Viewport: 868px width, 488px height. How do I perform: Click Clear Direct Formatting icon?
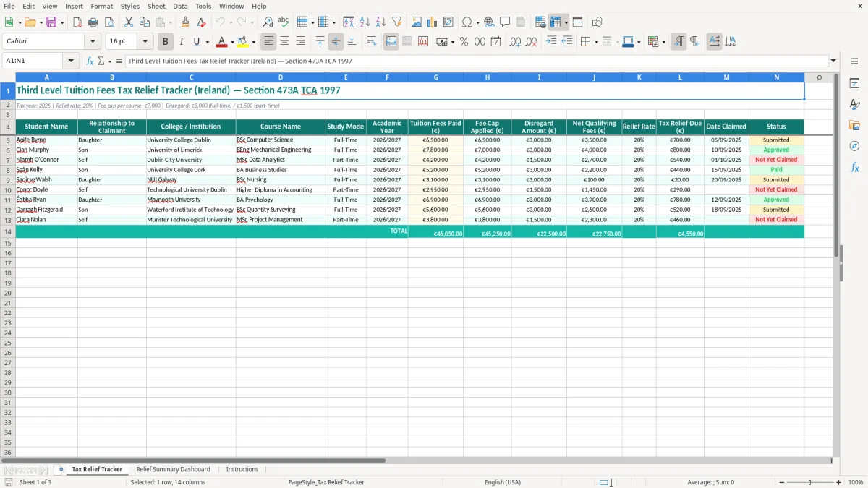tap(202, 22)
